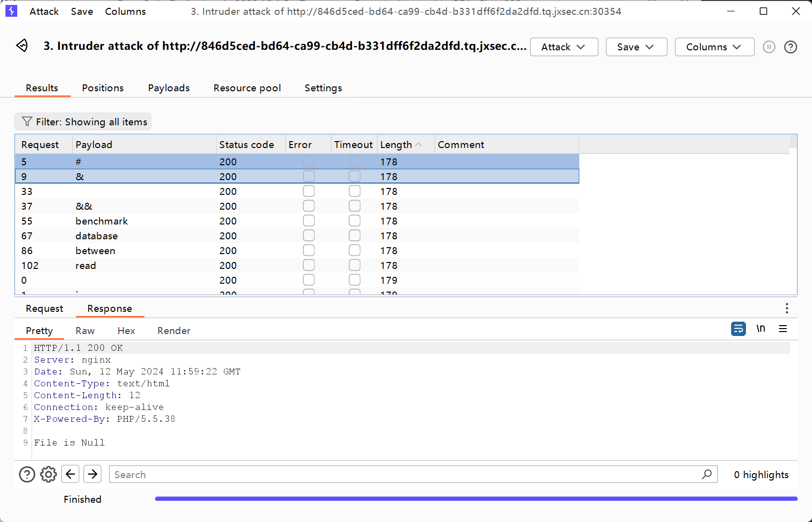Expand the Save dropdown button
Image resolution: width=812 pixels, height=522 pixels.
[636, 47]
